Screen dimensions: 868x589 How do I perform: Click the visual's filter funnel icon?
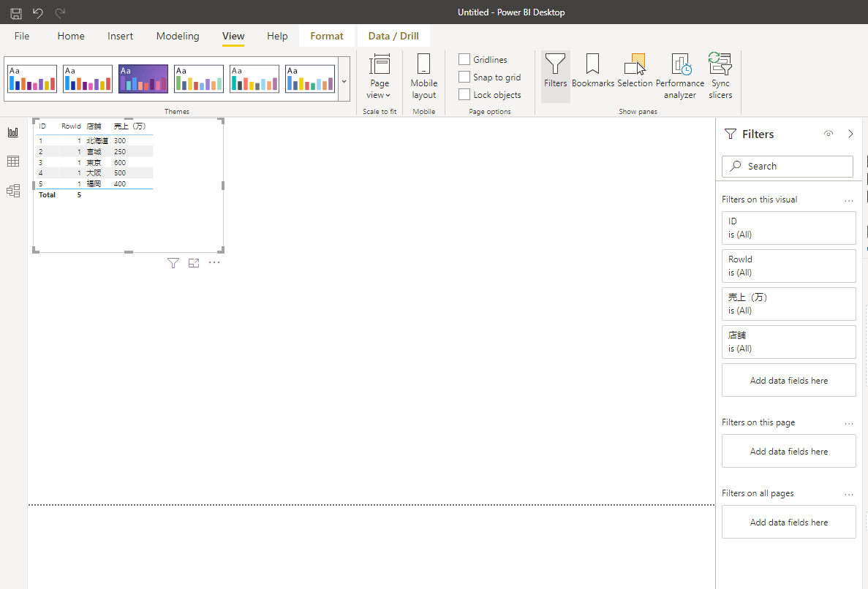click(x=173, y=263)
